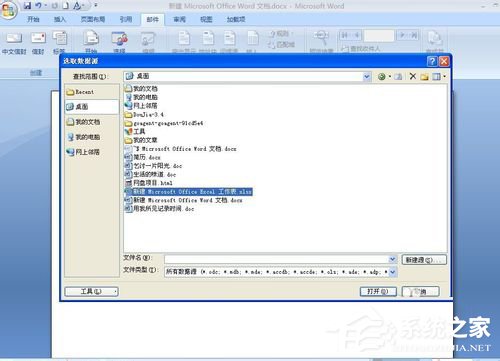Open the 工具 tools dropdown button

(91, 292)
